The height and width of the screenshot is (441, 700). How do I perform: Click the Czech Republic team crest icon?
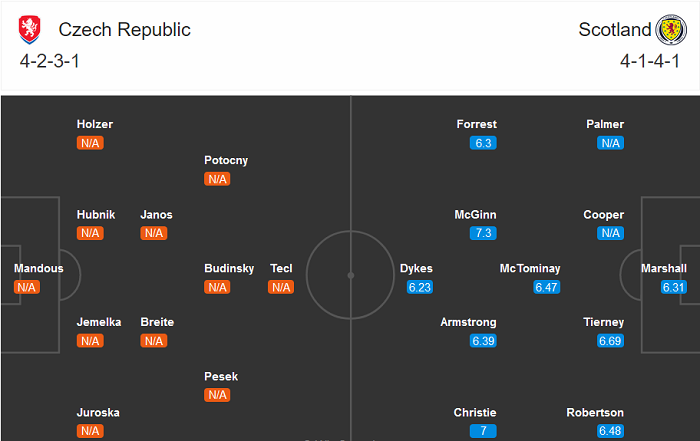[x=32, y=30]
